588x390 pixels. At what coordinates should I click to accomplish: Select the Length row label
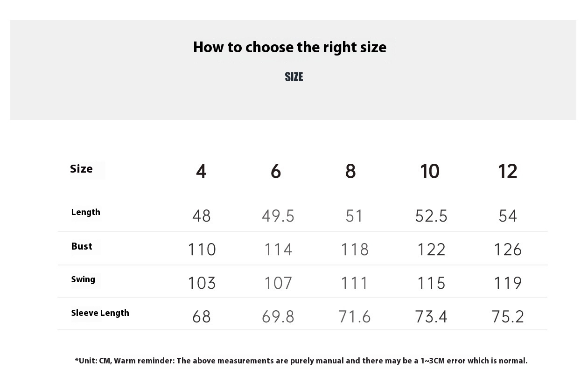coord(86,212)
